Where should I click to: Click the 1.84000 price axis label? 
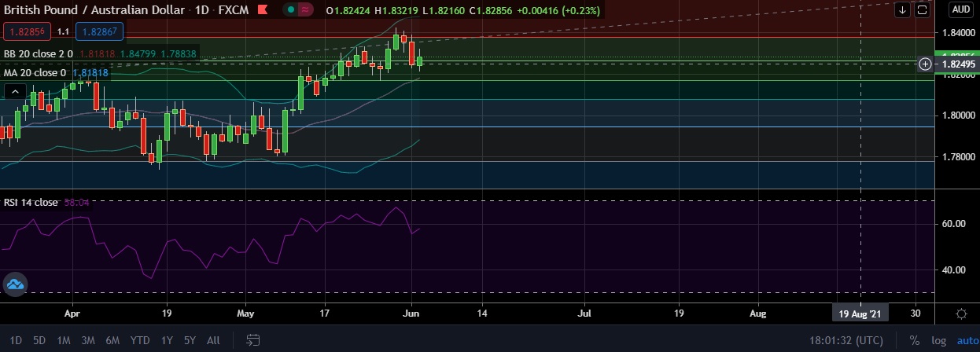(x=959, y=33)
